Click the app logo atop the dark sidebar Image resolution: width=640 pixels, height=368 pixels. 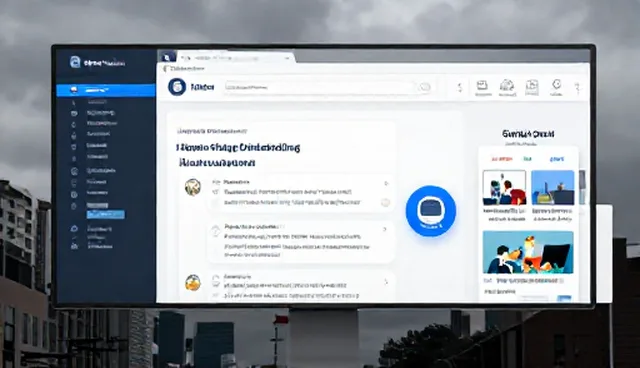75,62
